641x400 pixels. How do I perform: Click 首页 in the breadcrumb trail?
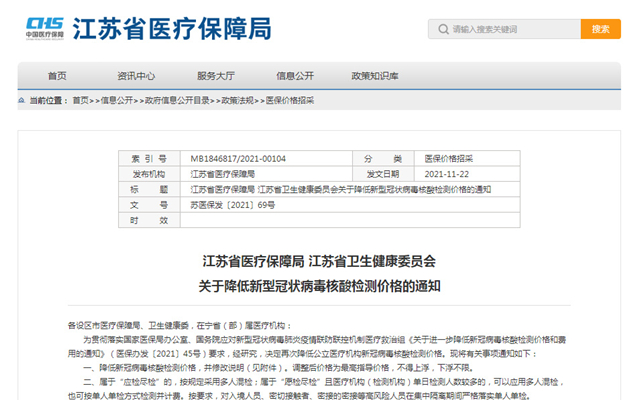pos(80,101)
